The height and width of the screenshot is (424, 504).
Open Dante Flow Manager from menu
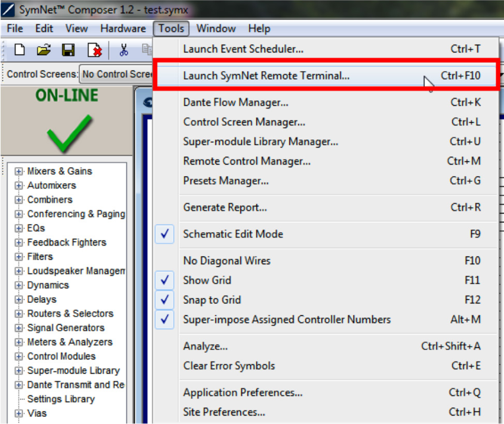click(x=236, y=103)
